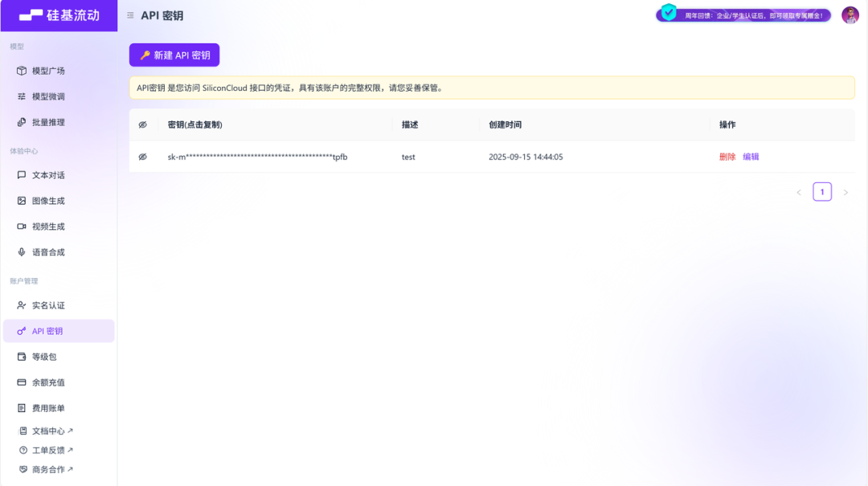Open the 语音合成 feature
The height and width of the screenshot is (486, 868).
tap(48, 251)
